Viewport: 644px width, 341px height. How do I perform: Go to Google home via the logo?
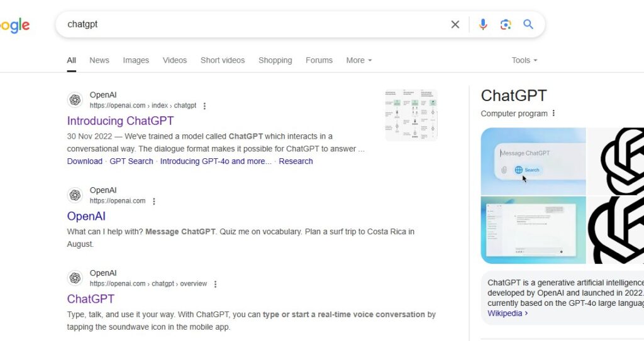15,26
